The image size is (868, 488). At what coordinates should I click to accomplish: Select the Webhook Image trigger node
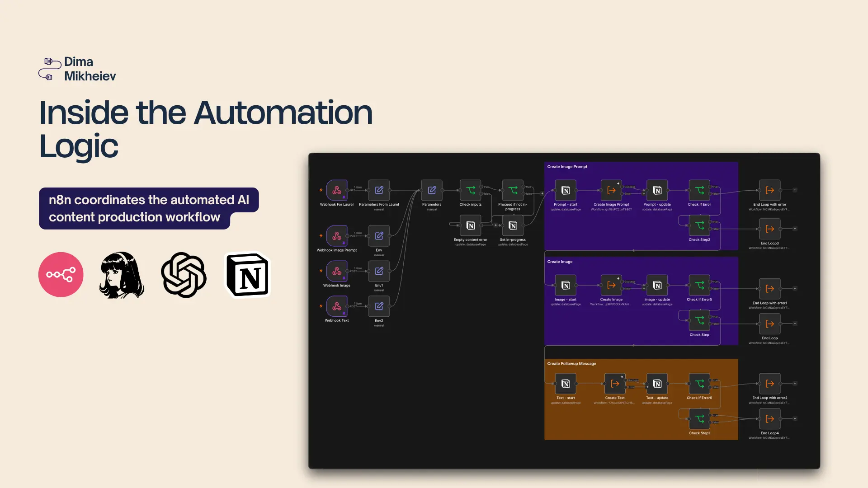337,271
